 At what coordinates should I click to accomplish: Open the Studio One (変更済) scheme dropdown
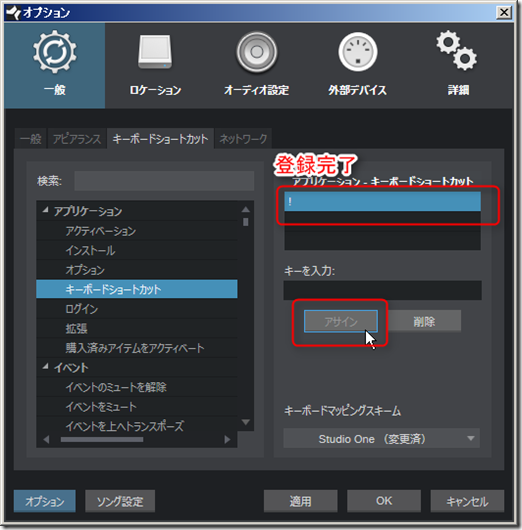[x=381, y=439]
